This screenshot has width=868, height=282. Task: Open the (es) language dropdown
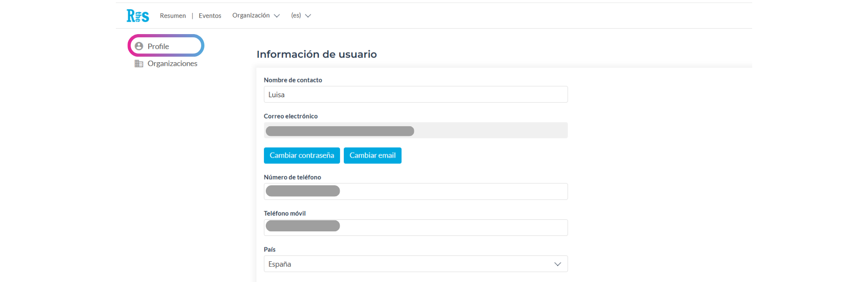(301, 15)
